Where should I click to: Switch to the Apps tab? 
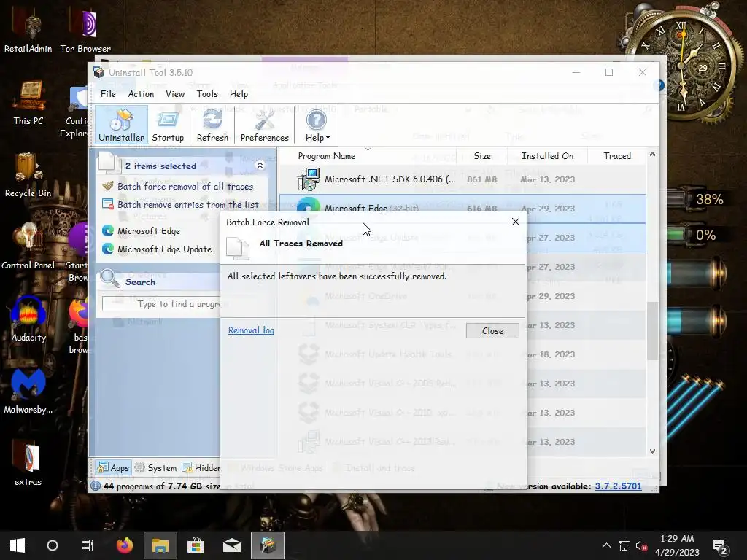point(113,467)
